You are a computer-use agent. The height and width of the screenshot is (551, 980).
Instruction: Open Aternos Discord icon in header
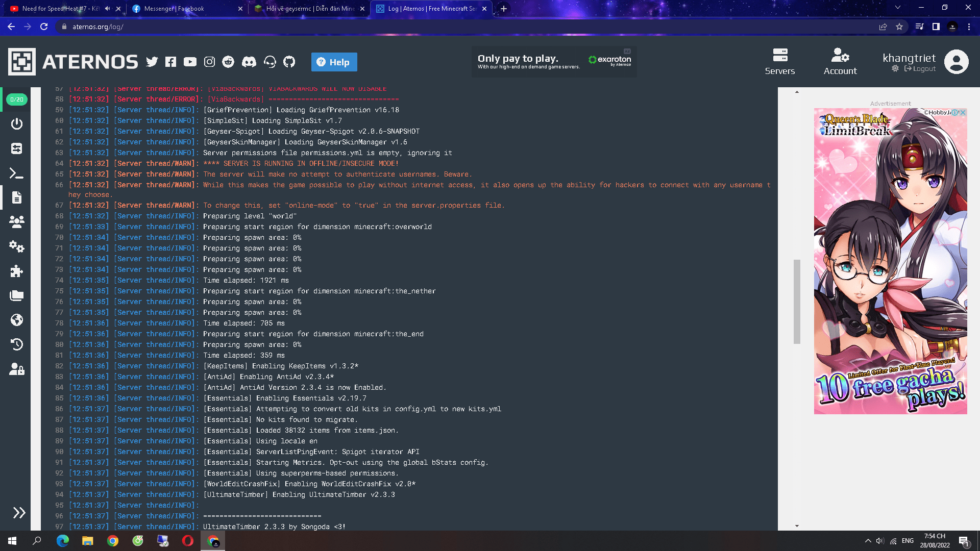pos(249,62)
